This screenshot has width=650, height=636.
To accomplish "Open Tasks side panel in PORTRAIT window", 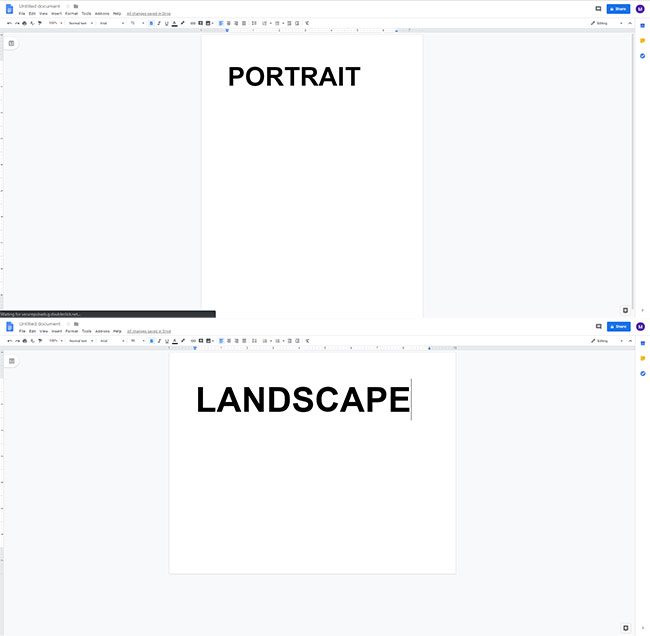I will (643, 56).
